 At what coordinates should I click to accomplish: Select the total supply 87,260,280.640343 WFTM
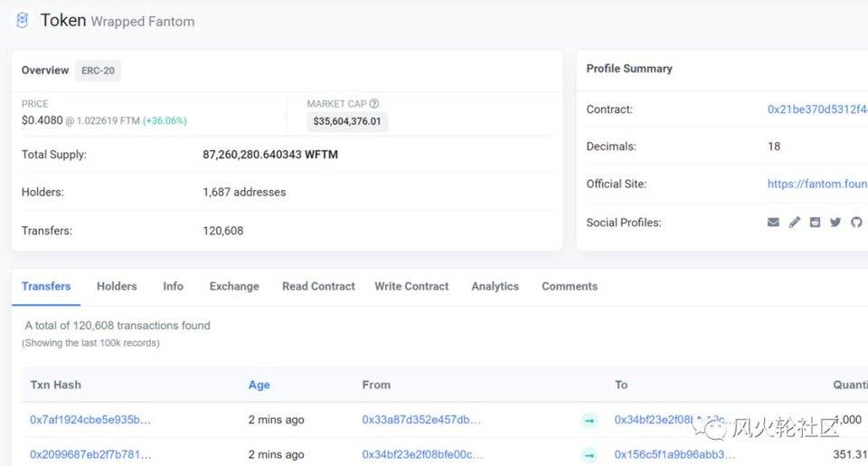[x=270, y=155]
